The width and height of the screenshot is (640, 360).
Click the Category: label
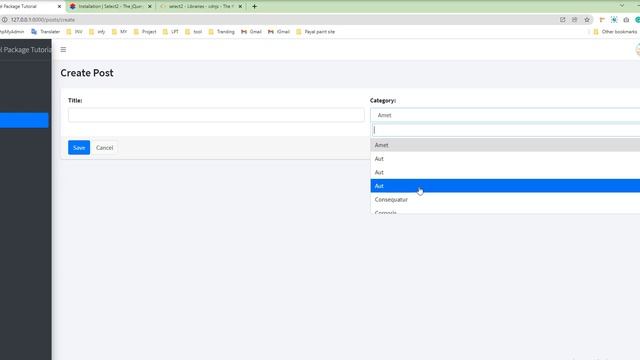pos(383,100)
